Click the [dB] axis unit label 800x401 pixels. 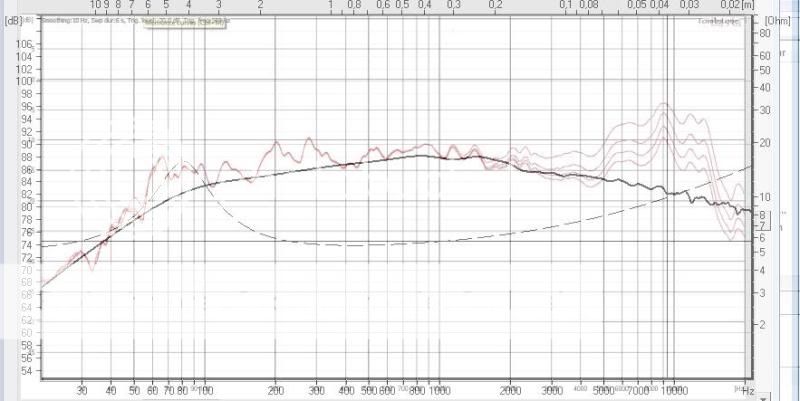tap(13, 20)
